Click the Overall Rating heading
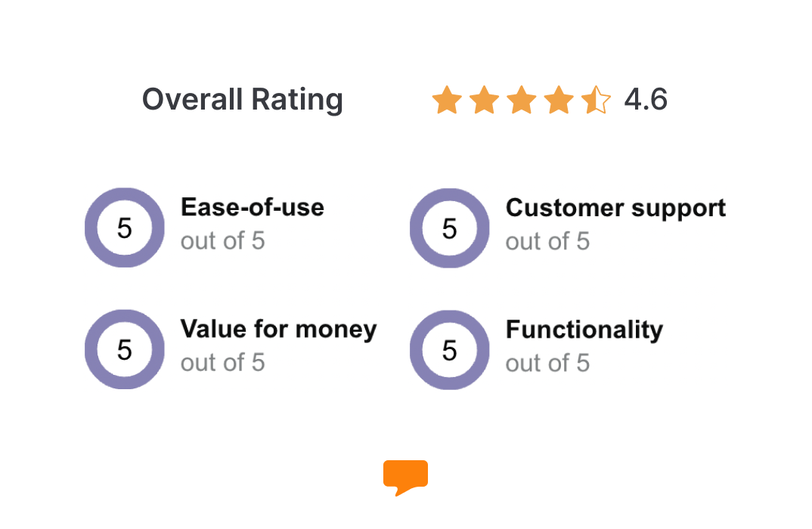This screenshot has height=529, width=812. [x=243, y=100]
